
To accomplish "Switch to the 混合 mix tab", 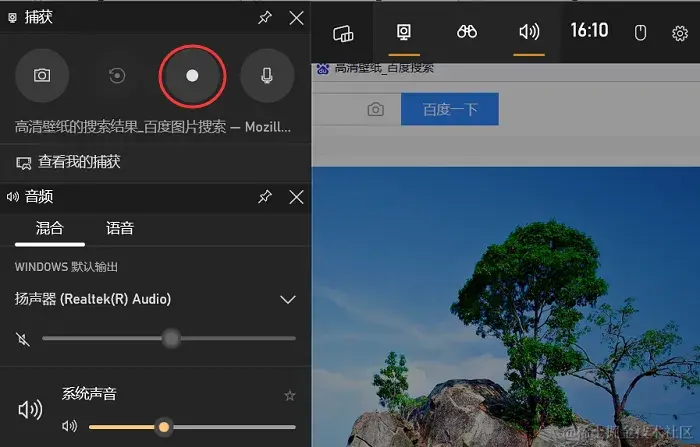I will point(50,228).
